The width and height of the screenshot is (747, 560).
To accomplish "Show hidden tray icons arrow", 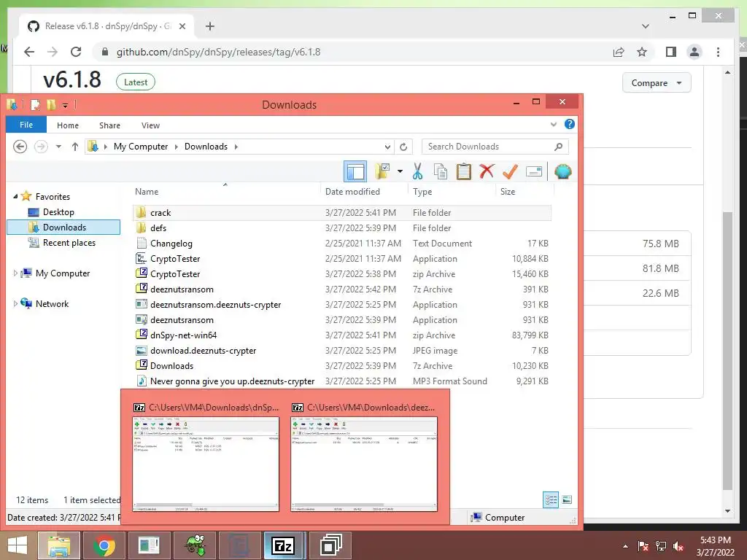I will pos(625,547).
